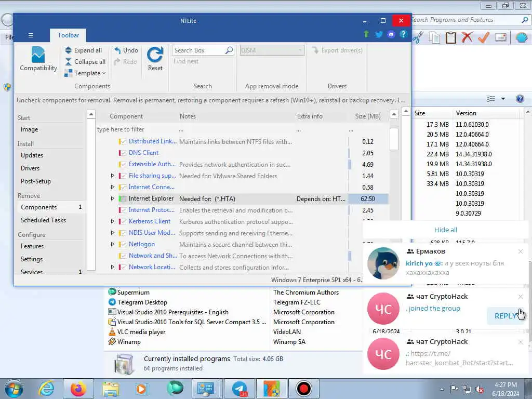532x399 pixels.
Task: Click Expand all in Components group
Action: (84, 50)
